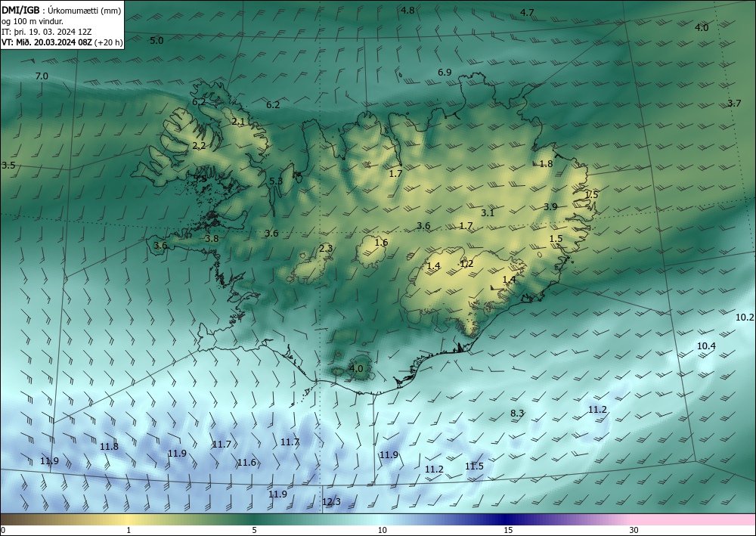Click the 4.8 value label
Image resolution: width=756 pixels, height=536 pixels.
pyautogui.click(x=408, y=10)
